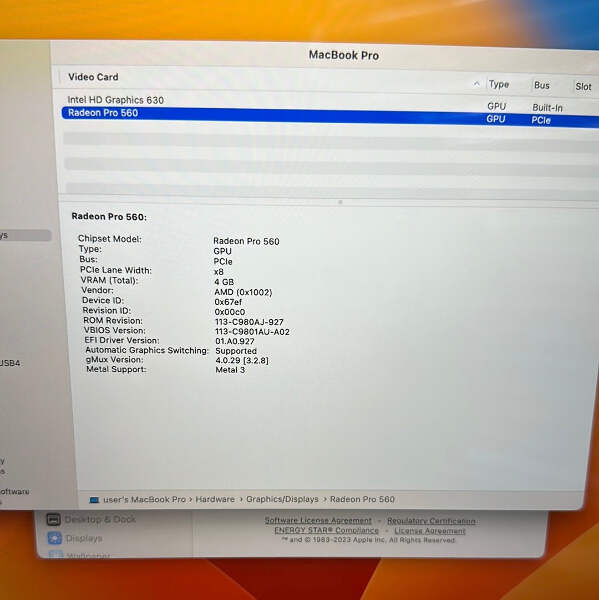
Task: Open Regulatory Certification link in System Settings
Action: [431, 521]
